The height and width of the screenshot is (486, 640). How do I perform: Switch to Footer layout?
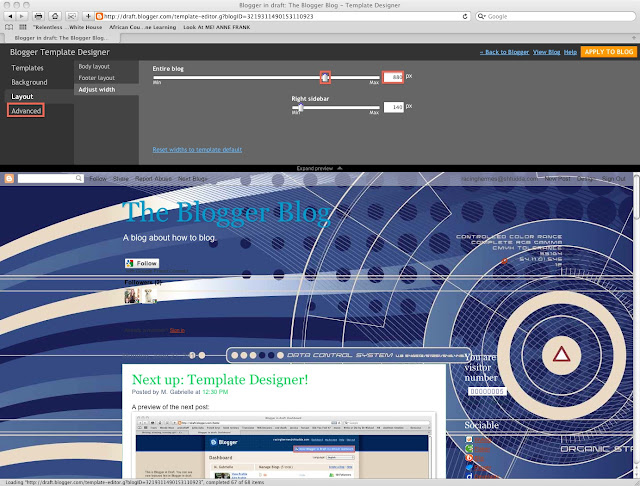click(97, 78)
